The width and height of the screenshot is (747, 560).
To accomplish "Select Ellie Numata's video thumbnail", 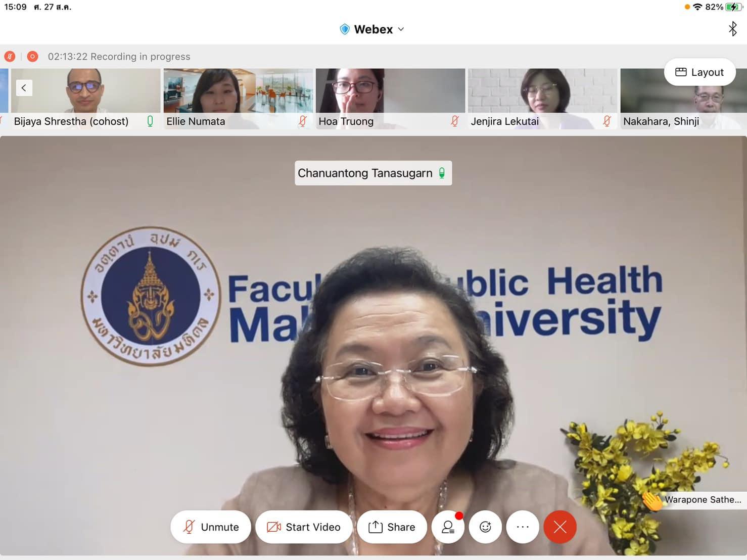I will click(x=238, y=99).
